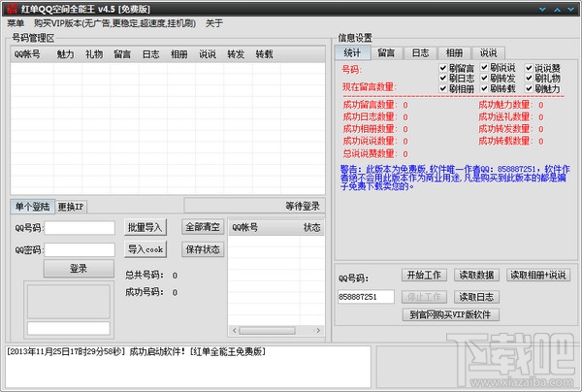Click the 全部清空 button
582x392 pixels.
pos(203,227)
